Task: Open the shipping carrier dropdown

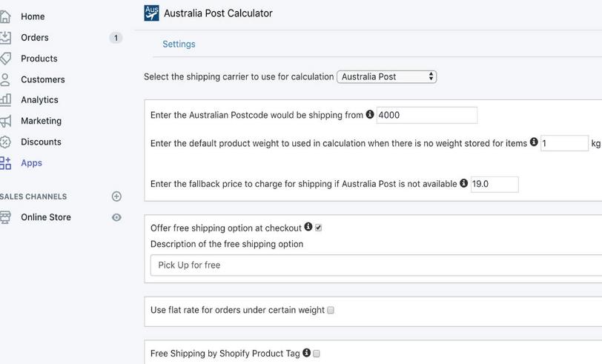Action: (x=386, y=77)
